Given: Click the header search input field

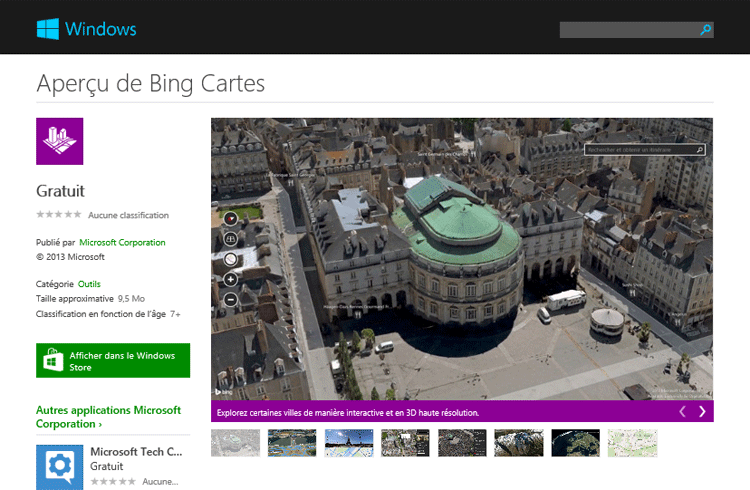Looking at the screenshot, I should [628, 30].
